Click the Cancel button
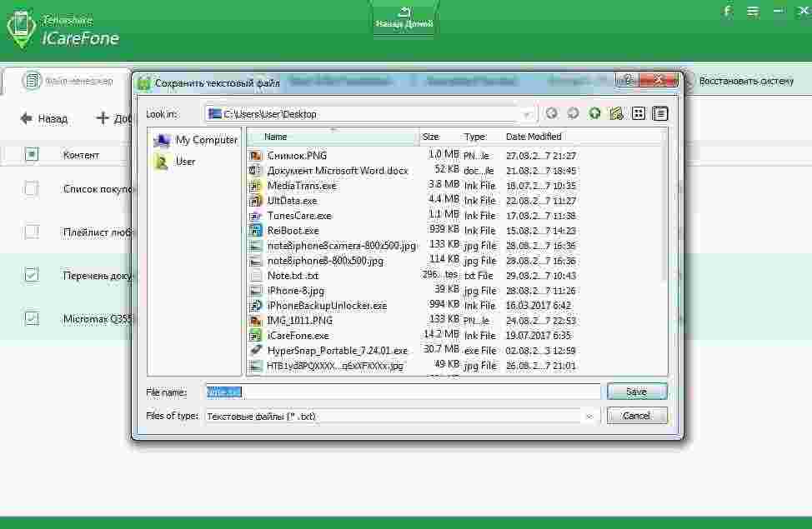 click(636, 416)
